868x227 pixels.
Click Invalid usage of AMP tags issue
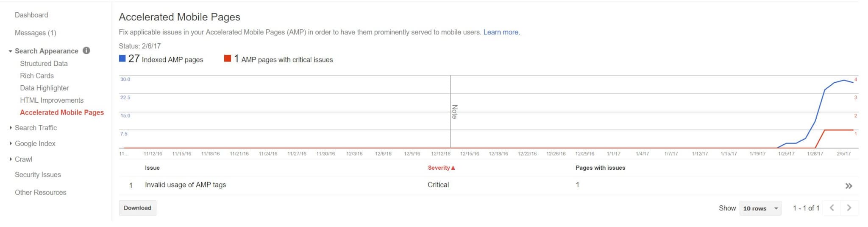(185, 185)
